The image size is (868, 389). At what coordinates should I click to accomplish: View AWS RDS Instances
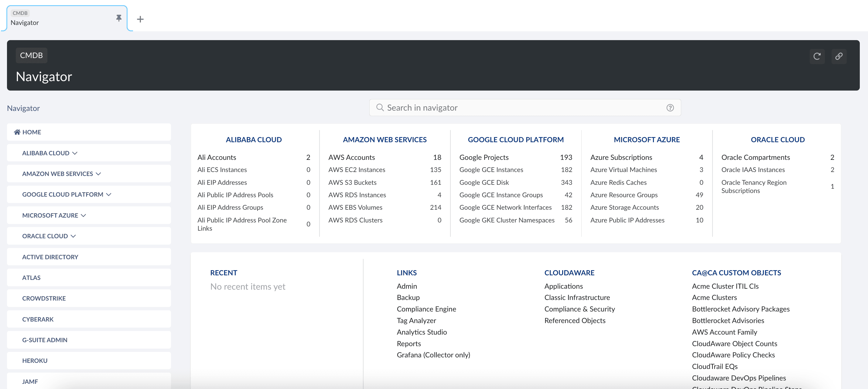click(x=357, y=195)
